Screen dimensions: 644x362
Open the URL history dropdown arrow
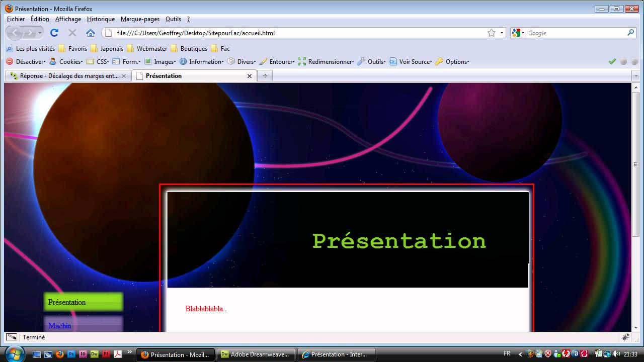pos(502,33)
